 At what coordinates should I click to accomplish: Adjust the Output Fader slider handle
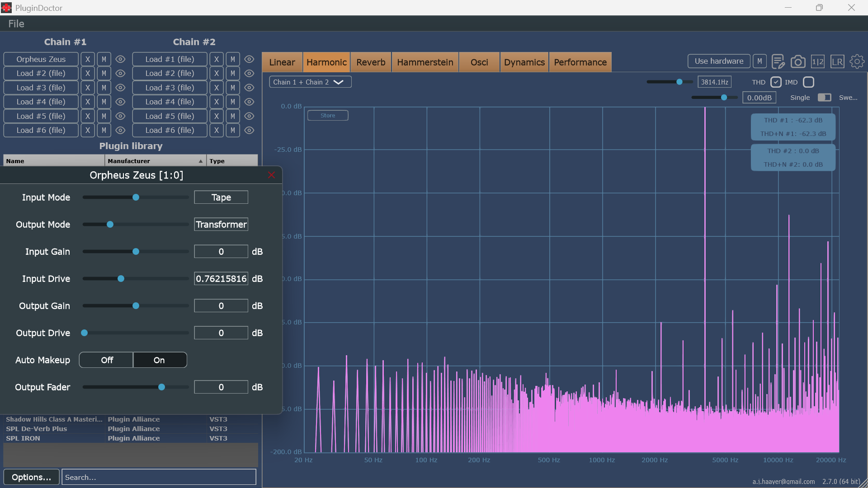(161, 387)
